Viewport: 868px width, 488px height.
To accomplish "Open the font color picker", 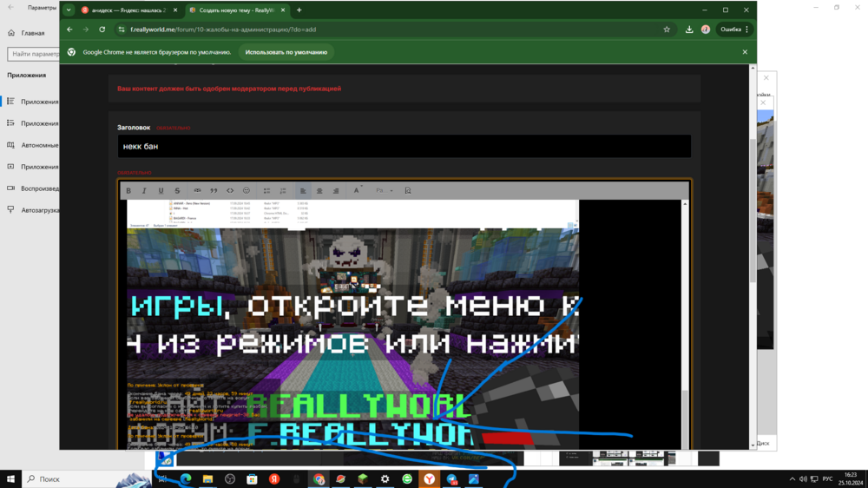I will pos(357,190).
